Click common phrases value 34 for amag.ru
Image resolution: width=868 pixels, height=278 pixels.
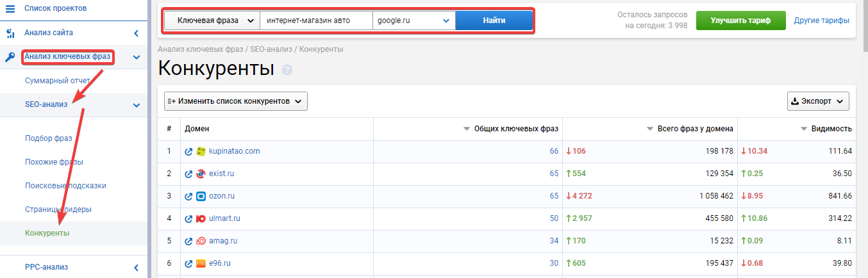pyautogui.click(x=554, y=241)
